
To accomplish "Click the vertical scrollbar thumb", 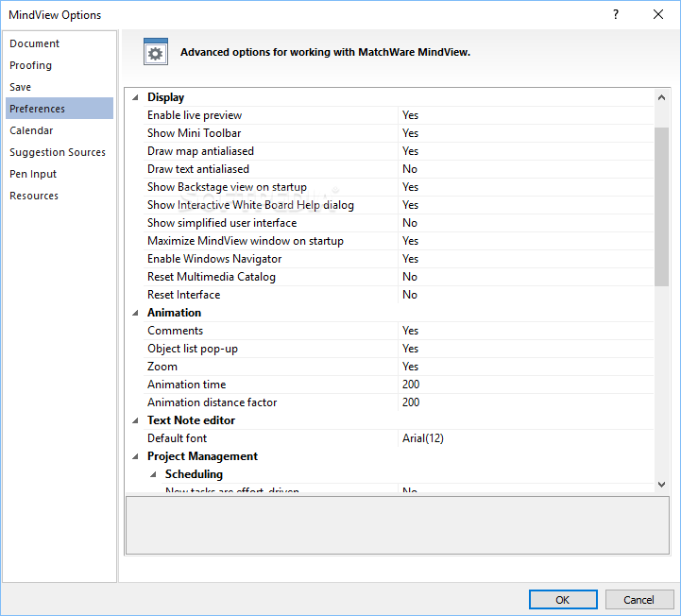I will 661,207.
